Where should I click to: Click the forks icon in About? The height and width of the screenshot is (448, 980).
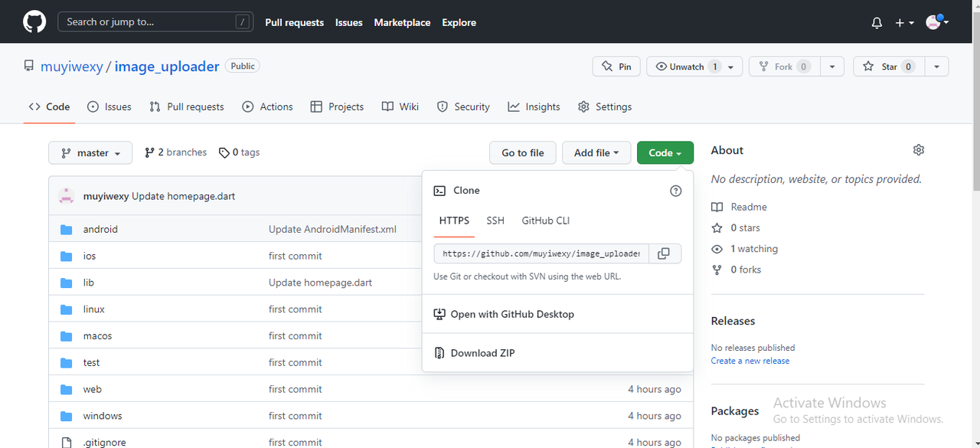pos(717,270)
